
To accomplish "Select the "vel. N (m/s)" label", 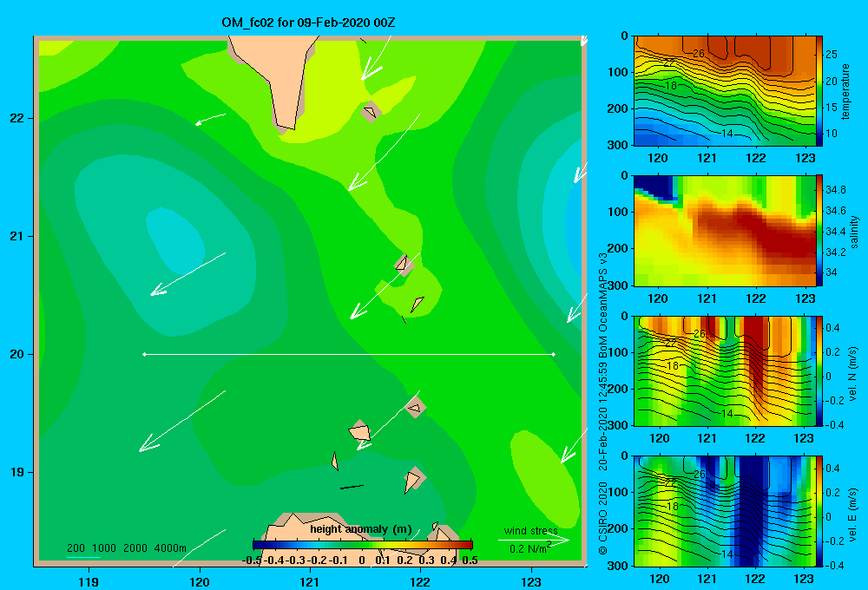I will click(x=853, y=374).
